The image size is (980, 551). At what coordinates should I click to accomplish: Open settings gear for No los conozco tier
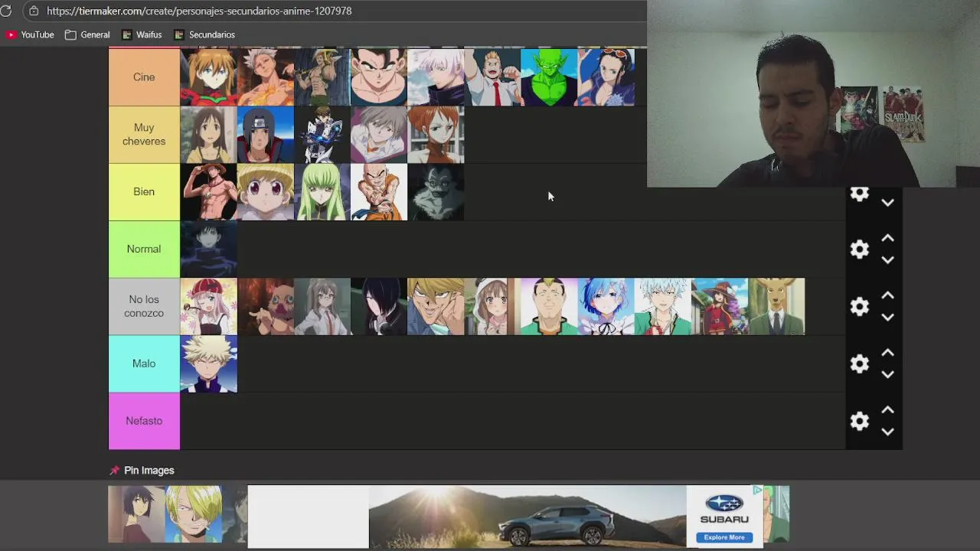coord(860,306)
